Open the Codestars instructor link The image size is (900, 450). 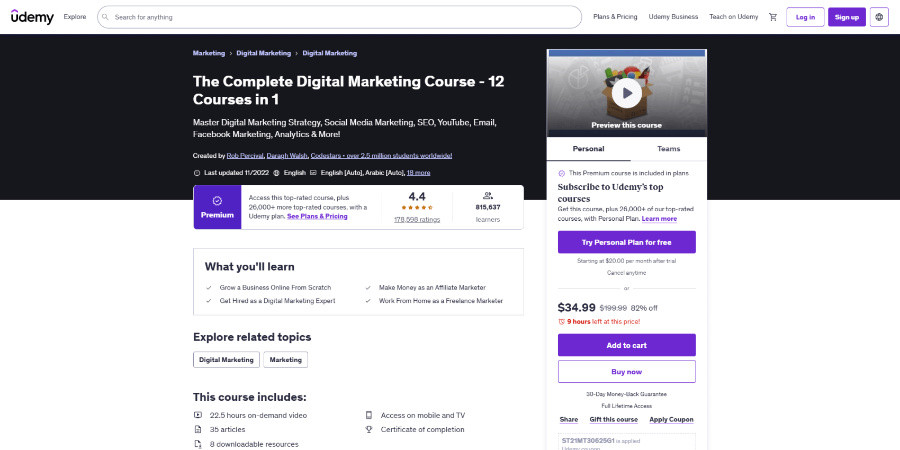(381, 156)
